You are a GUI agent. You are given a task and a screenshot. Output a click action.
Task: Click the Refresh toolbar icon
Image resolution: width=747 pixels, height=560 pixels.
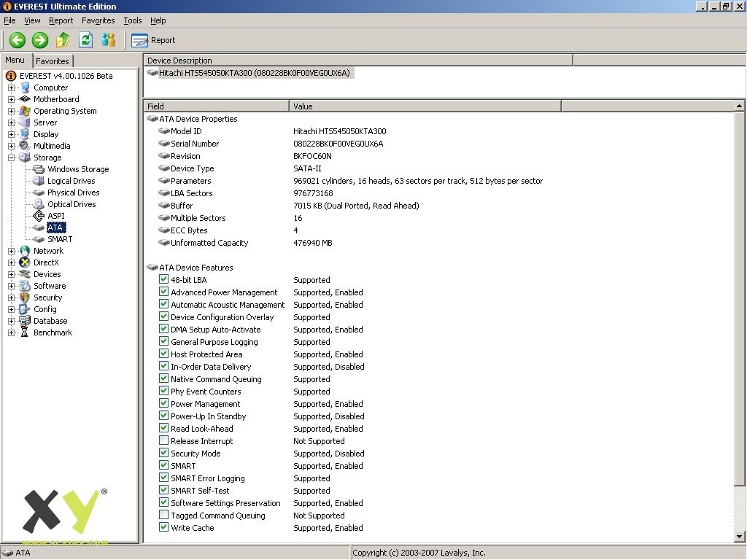pyautogui.click(x=86, y=40)
